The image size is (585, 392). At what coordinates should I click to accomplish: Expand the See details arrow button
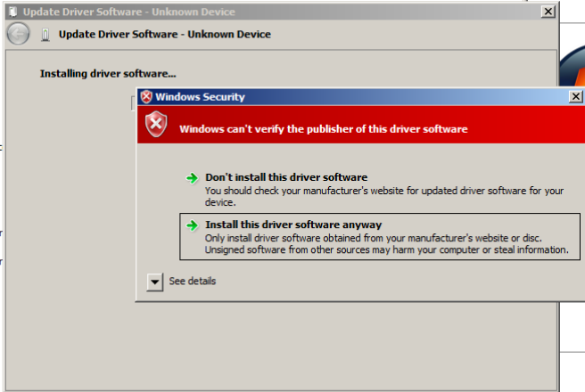(155, 282)
